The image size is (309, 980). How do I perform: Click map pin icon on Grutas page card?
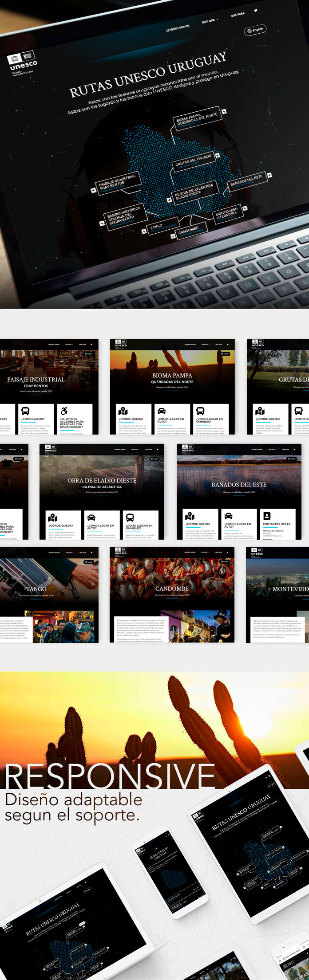260,411
